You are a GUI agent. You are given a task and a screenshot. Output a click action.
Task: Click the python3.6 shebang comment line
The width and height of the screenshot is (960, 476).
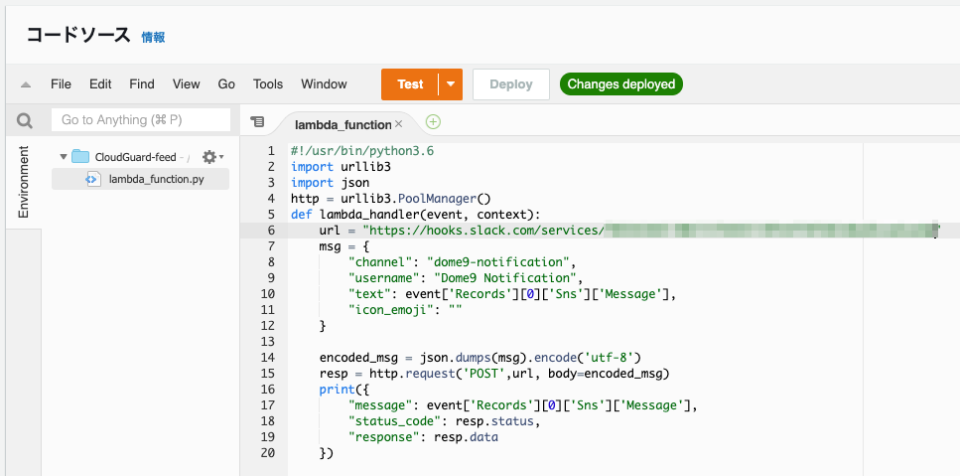coord(362,151)
